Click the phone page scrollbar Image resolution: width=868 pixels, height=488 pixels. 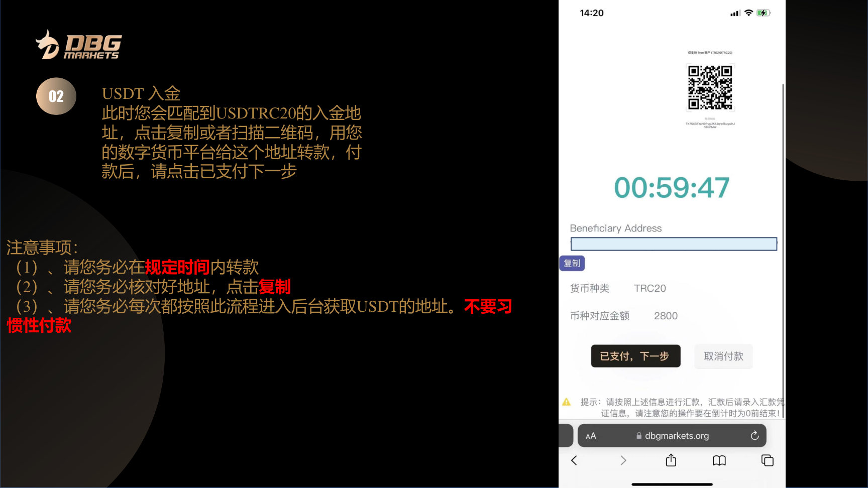[x=783, y=251]
